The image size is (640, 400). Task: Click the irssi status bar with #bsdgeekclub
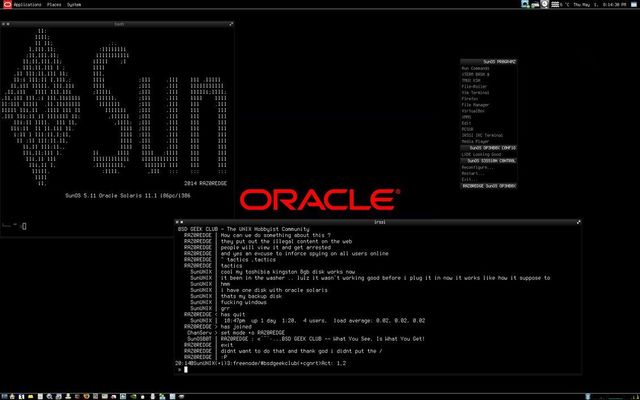click(260, 363)
